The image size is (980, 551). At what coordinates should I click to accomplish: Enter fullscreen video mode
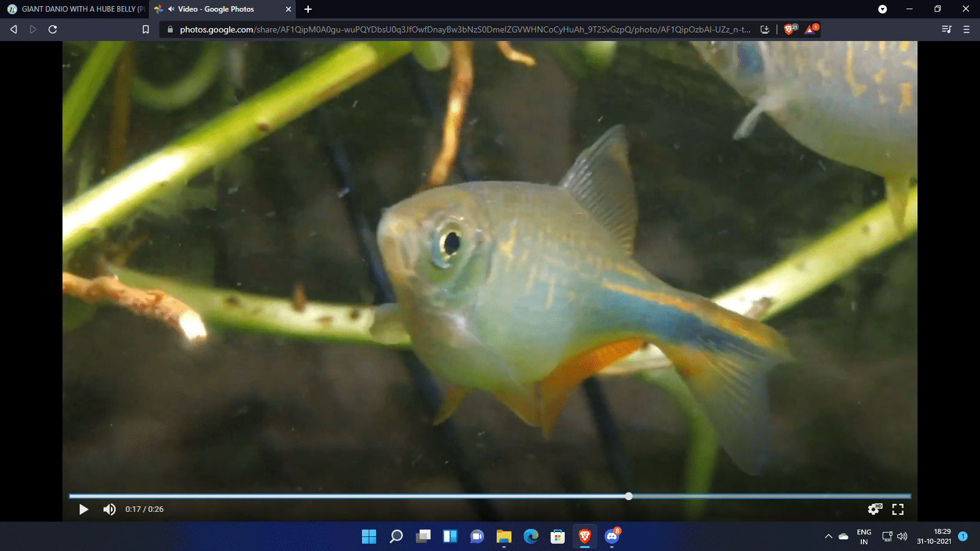point(898,509)
